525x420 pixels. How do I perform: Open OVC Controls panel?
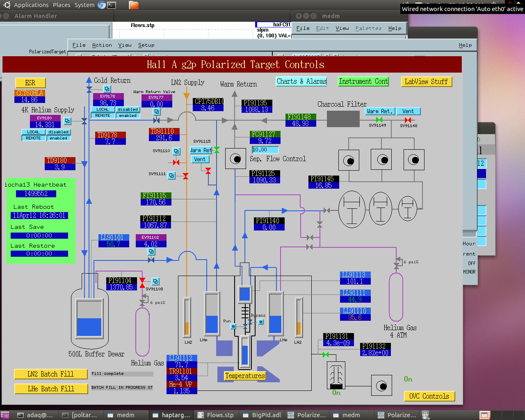(429, 396)
